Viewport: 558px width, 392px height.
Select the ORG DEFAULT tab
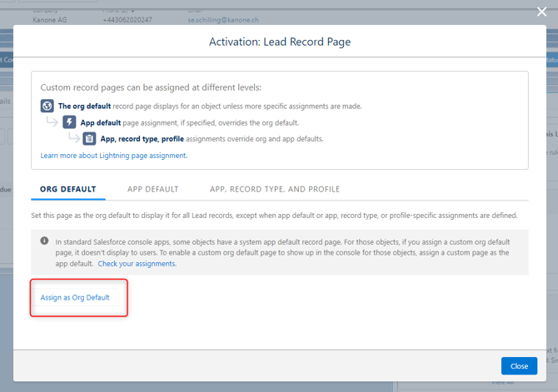click(68, 189)
